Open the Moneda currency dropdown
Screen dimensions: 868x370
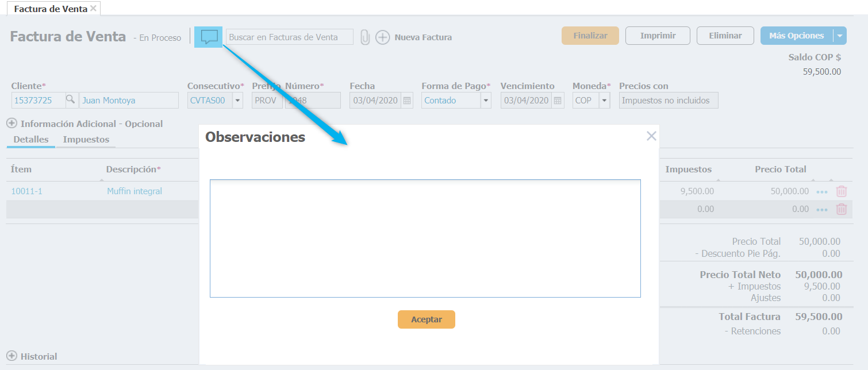(x=604, y=101)
